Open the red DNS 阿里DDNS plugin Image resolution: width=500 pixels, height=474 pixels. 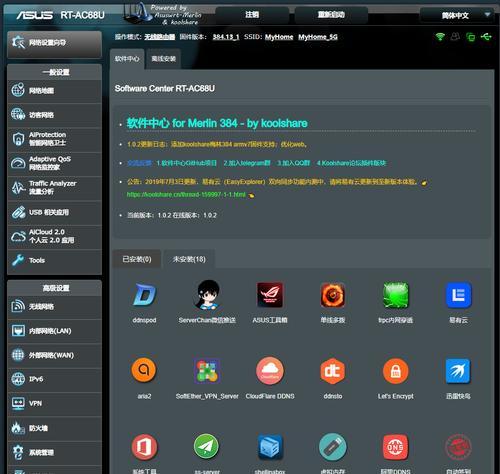tap(395, 447)
